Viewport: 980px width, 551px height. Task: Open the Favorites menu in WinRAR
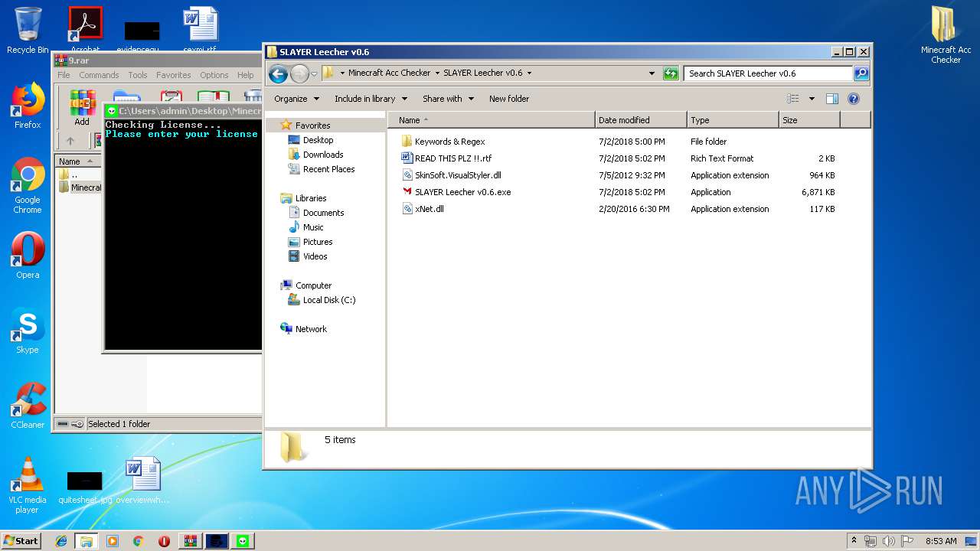pyautogui.click(x=174, y=75)
